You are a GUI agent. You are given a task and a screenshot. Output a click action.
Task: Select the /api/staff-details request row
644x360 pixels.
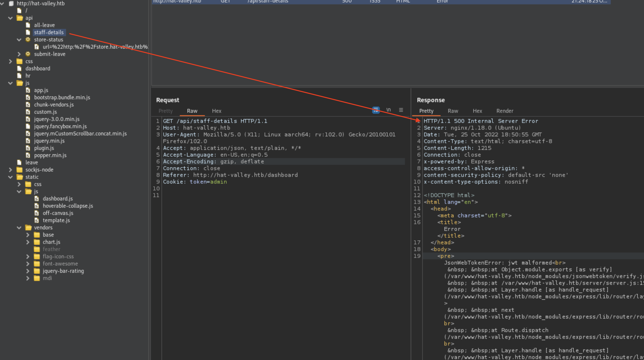pyautogui.click(x=268, y=1)
